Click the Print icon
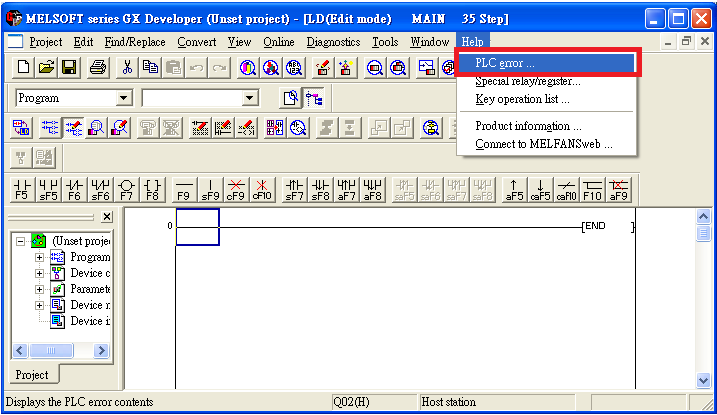Screen dimensions: 717x415 pyautogui.click(x=98, y=68)
